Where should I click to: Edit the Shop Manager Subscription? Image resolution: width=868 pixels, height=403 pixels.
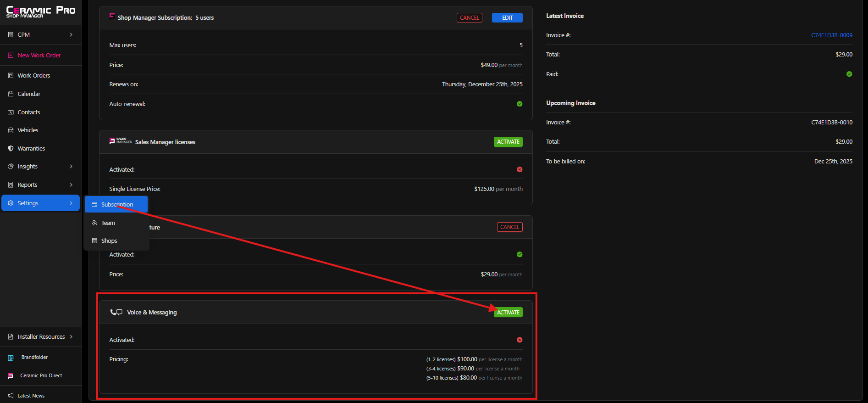click(507, 18)
